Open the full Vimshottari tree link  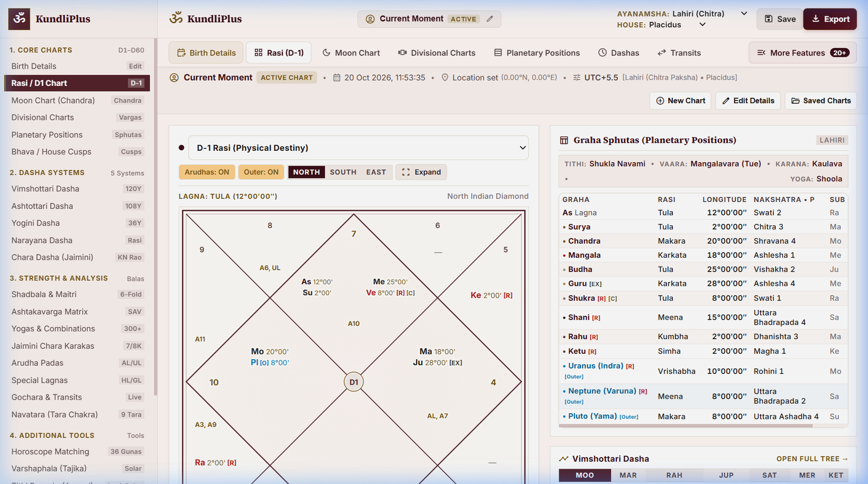812,459
